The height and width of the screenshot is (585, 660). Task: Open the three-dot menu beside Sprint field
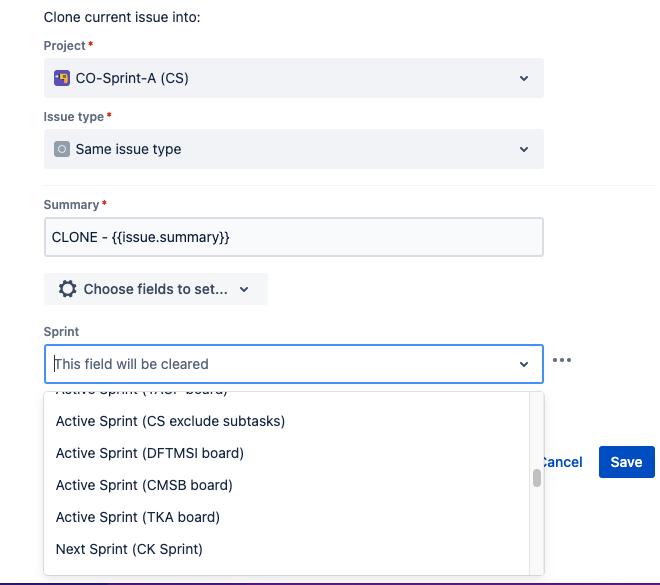pos(561,361)
